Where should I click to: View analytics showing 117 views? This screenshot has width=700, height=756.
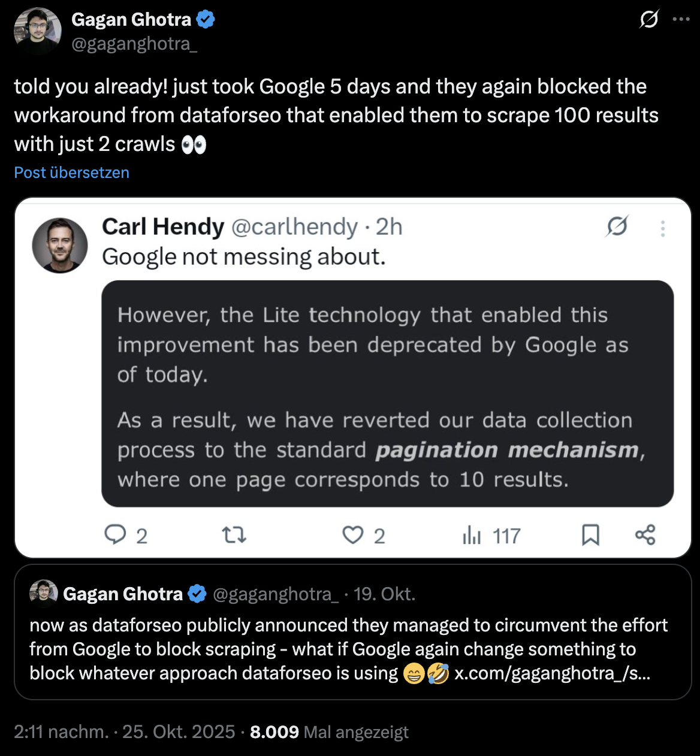point(491,535)
